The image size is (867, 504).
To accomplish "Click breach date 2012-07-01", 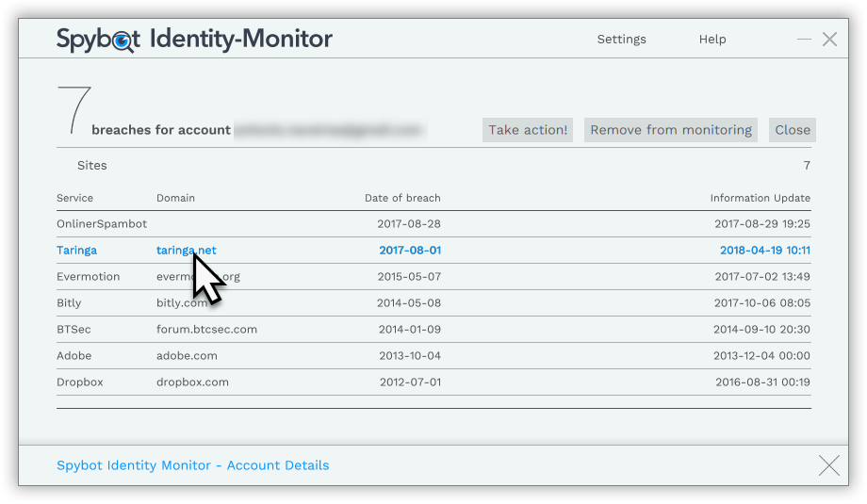I will click(x=410, y=382).
